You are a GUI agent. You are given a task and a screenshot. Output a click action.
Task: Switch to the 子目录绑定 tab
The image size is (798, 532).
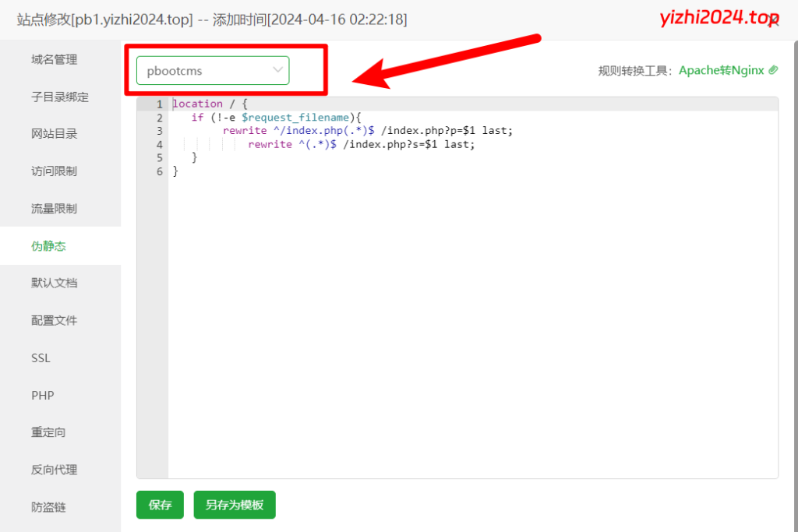tap(60, 97)
